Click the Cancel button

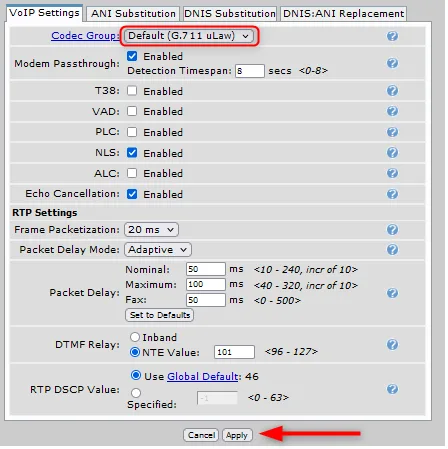tap(201, 435)
